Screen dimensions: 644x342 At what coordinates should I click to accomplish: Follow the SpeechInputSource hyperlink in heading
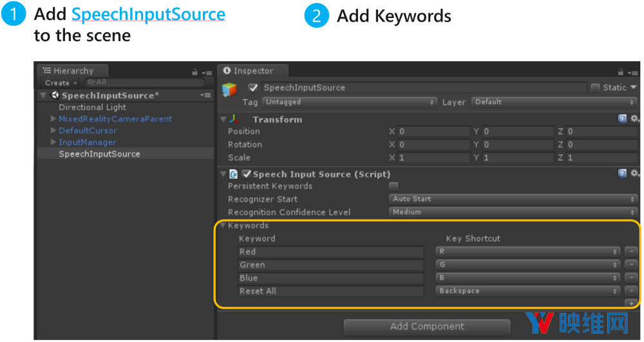click(148, 15)
